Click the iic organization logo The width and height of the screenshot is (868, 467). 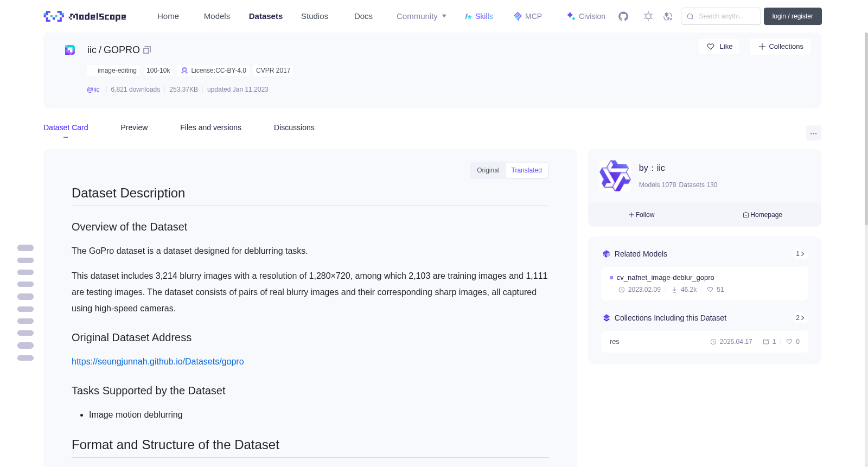coord(615,176)
